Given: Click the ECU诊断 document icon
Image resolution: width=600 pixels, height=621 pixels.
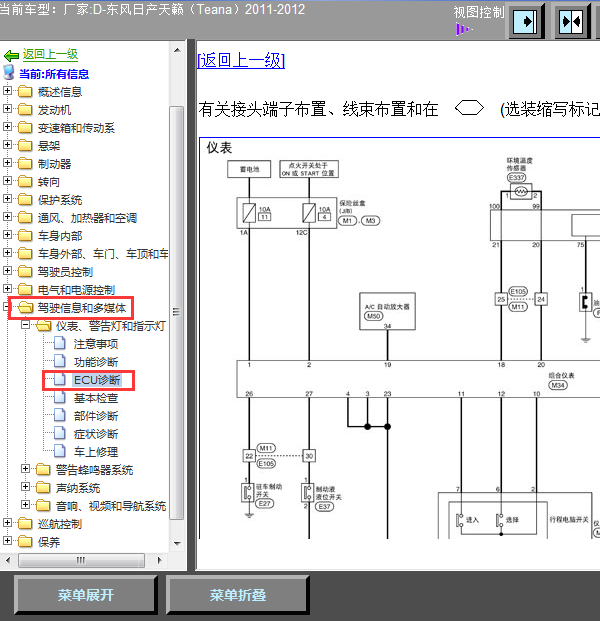Looking at the screenshot, I should [x=60, y=379].
